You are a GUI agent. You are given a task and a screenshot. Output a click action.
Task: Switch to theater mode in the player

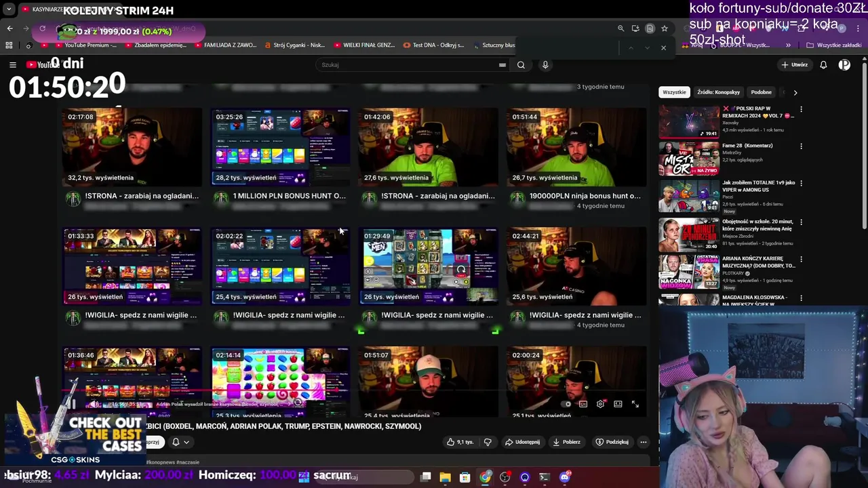click(x=618, y=404)
